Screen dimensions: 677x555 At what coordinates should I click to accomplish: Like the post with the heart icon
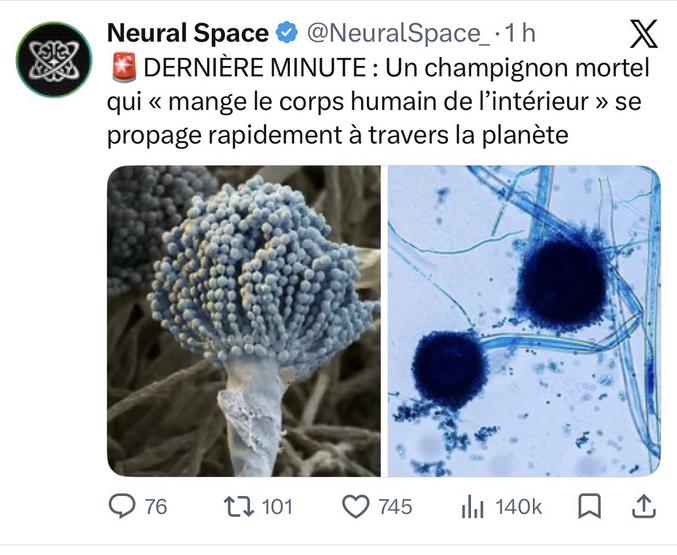[356, 507]
